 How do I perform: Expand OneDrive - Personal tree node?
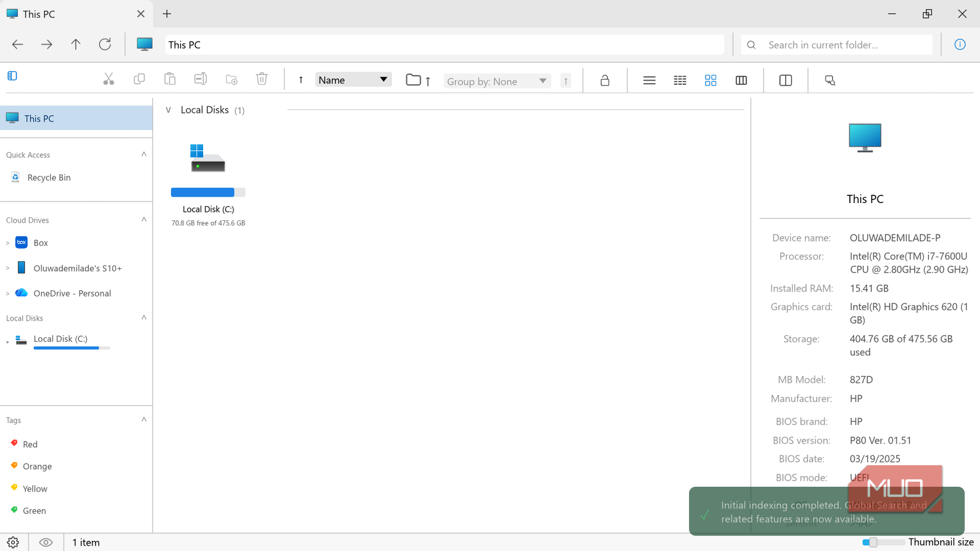pyautogui.click(x=8, y=293)
